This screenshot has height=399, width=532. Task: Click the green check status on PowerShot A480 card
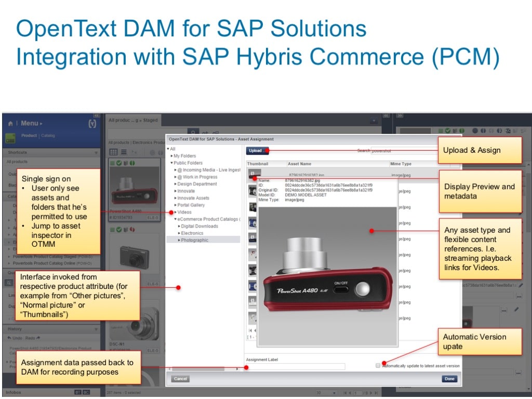pos(119,163)
